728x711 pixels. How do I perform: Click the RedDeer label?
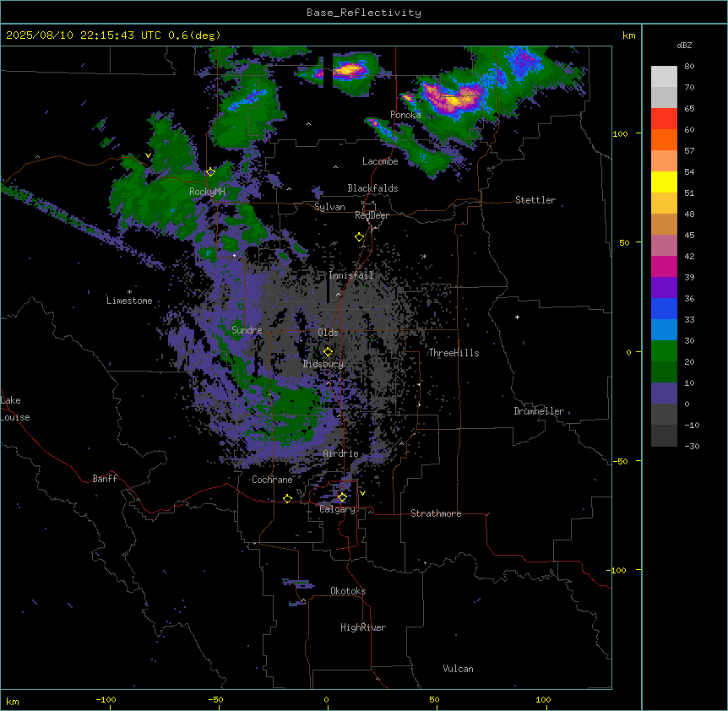372,215
